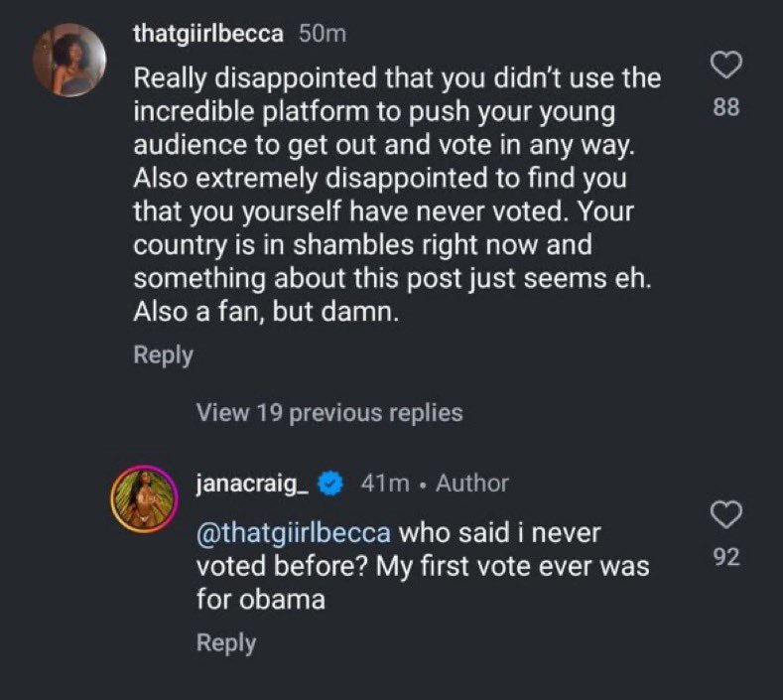Click janacraig_'s blue verified badge
The width and height of the screenshot is (783, 700).
coord(333,485)
